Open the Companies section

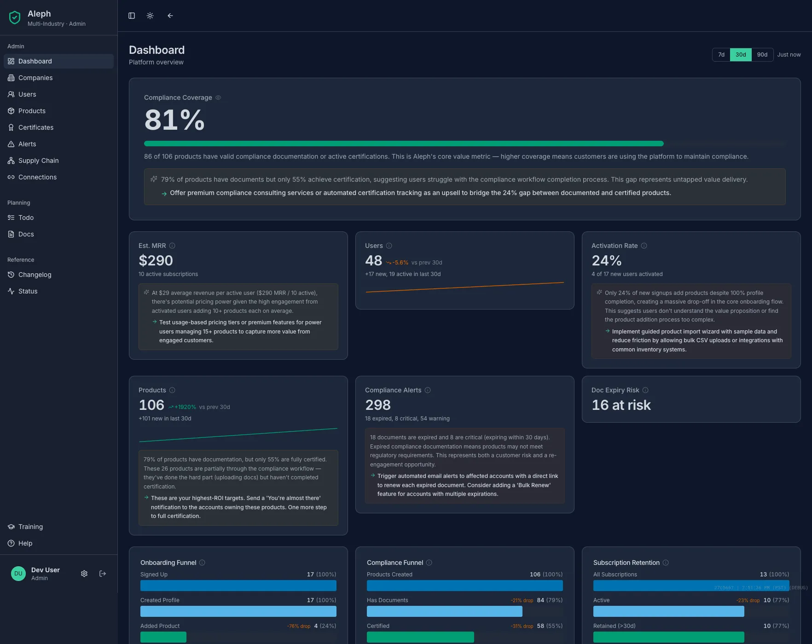tap(35, 78)
